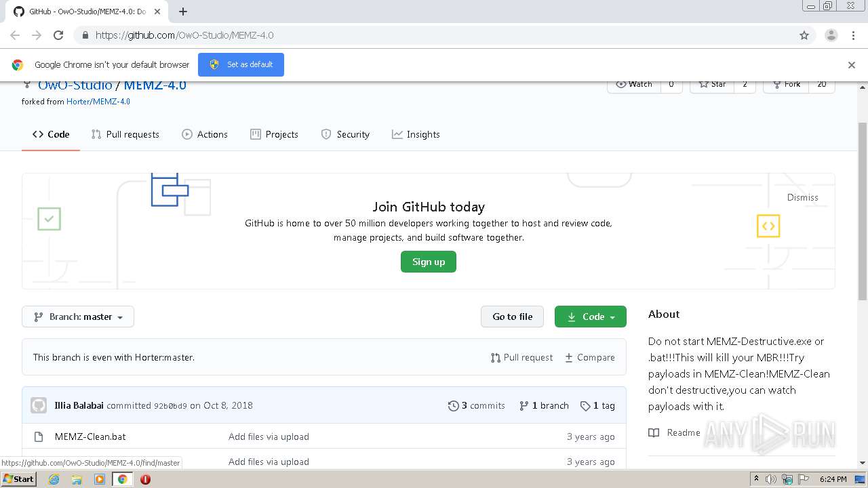Screen dimensions: 868x488
Task: Switch to the Code tab
Action: 51,134
